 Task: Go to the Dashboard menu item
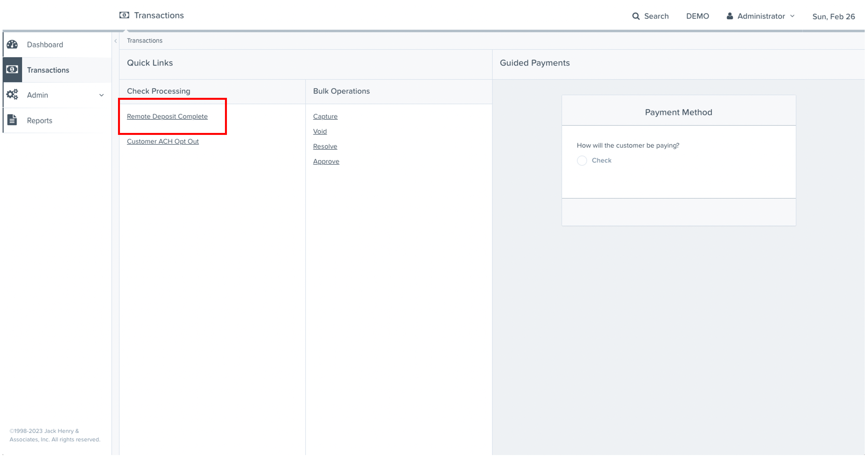click(x=45, y=45)
